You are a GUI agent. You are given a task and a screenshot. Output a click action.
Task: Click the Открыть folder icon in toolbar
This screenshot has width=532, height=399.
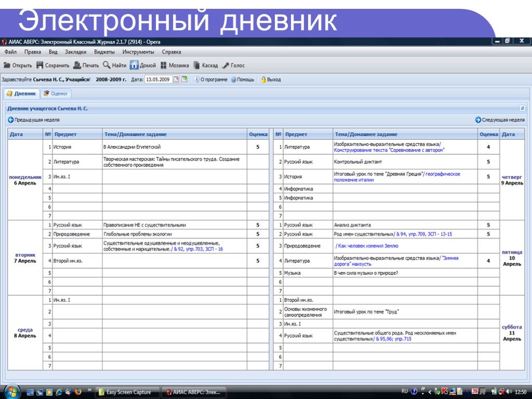click(7, 65)
